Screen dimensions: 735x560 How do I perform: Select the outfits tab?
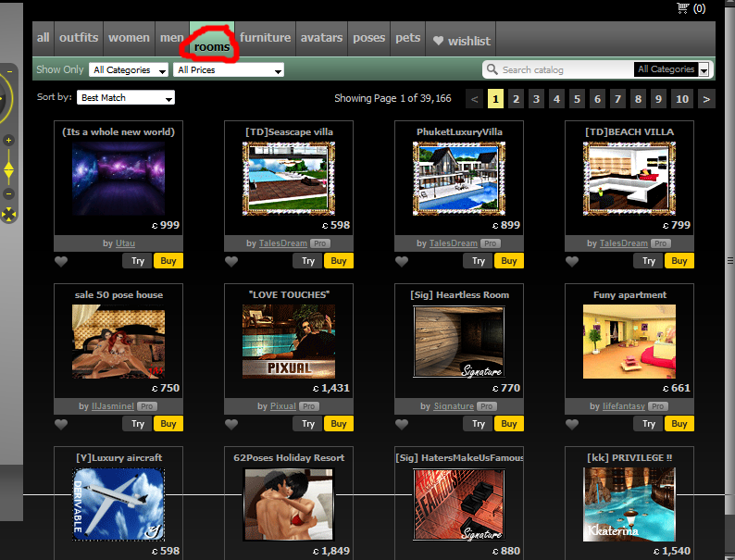click(x=79, y=38)
